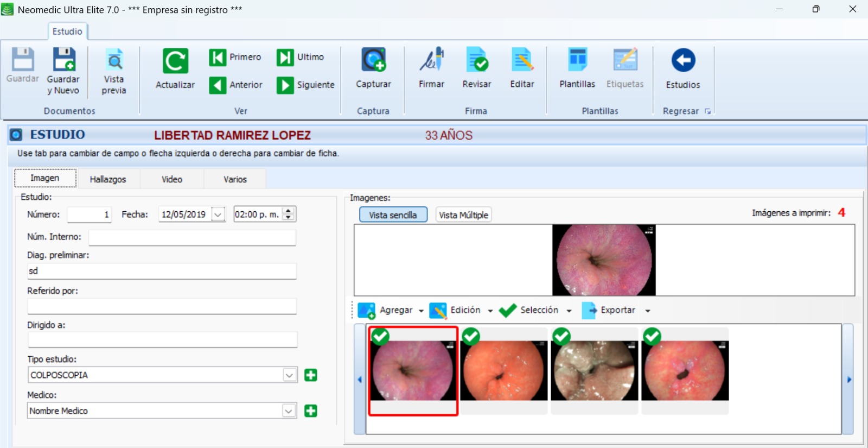
Task: Click the Revisar document icon
Action: pyautogui.click(x=476, y=60)
